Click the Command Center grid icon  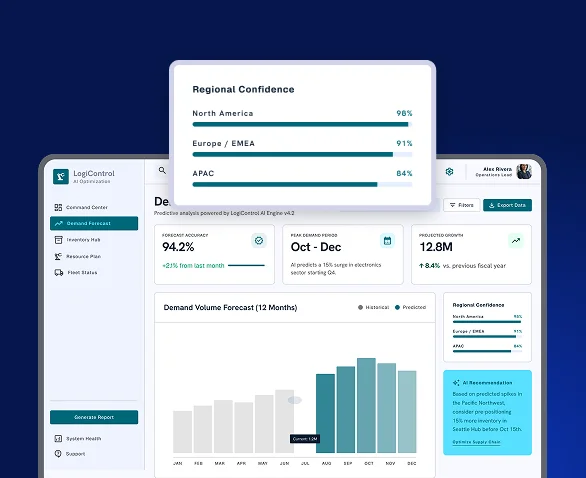[58, 207]
